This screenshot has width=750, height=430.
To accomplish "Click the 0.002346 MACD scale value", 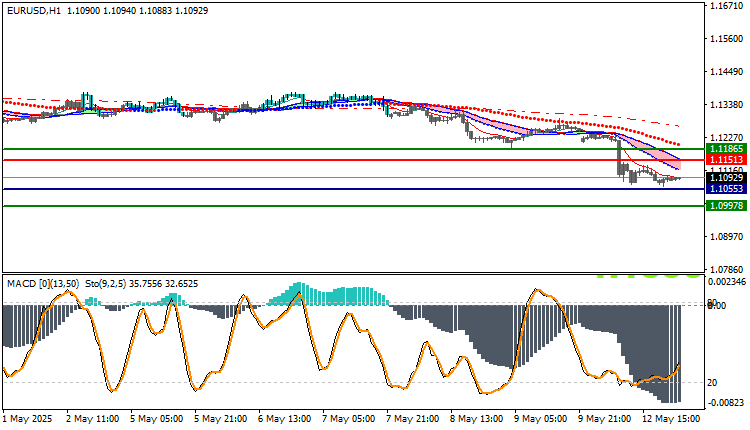I will tap(727, 282).
